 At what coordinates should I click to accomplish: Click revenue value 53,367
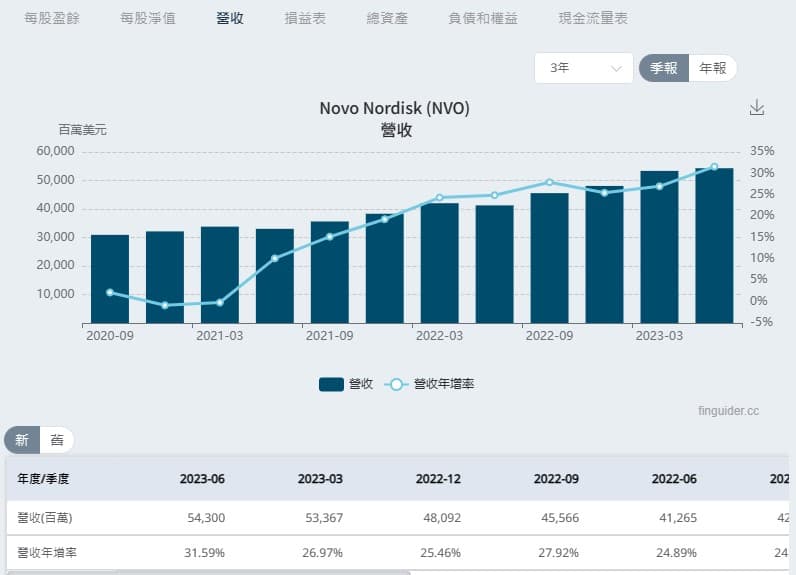tap(324, 518)
